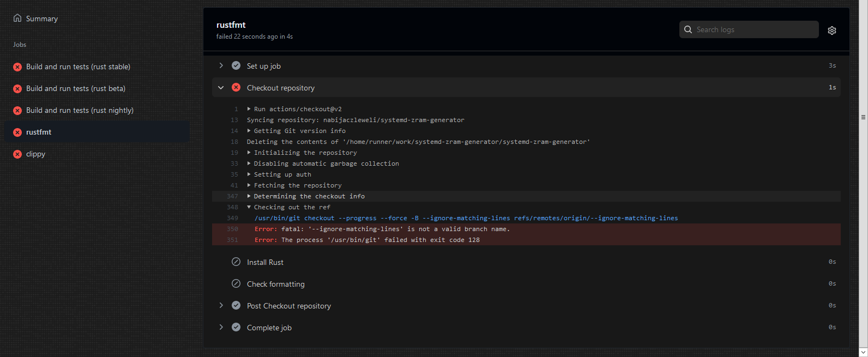This screenshot has height=357, width=868.
Task: Open the Build and run tests (rust beta) job
Action: (x=76, y=88)
